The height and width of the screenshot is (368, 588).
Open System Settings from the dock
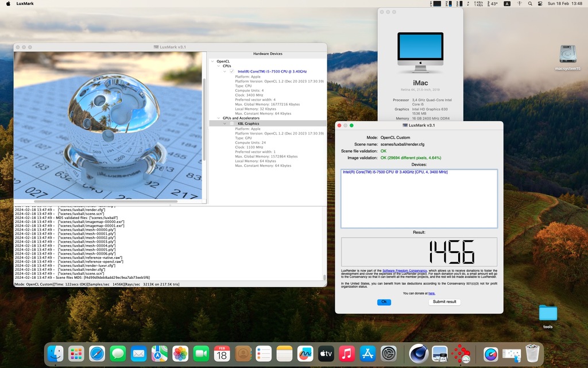tap(389, 353)
